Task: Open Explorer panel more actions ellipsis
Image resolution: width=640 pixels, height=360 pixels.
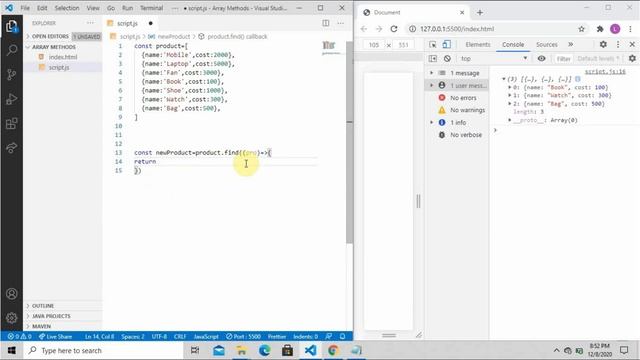Action: [x=90, y=23]
